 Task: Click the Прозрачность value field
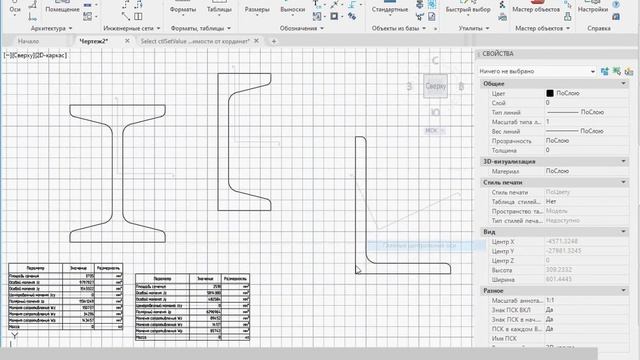[x=586, y=140]
